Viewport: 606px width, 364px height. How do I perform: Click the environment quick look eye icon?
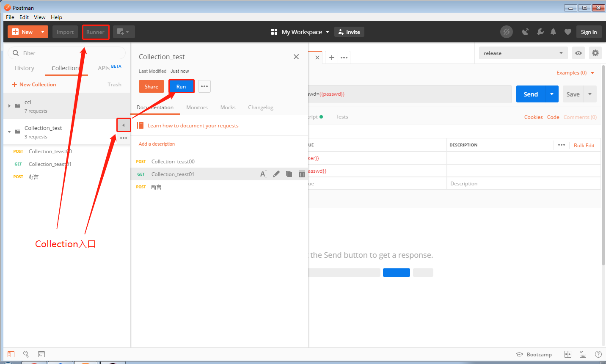[578, 53]
